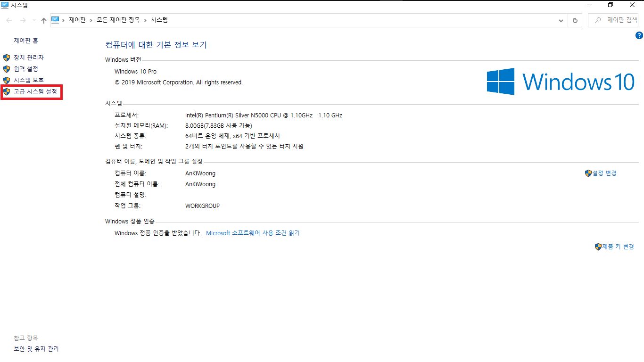Open 시스템 보호 link
The width and height of the screenshot is (644, 362).
(x=29, y=80)
